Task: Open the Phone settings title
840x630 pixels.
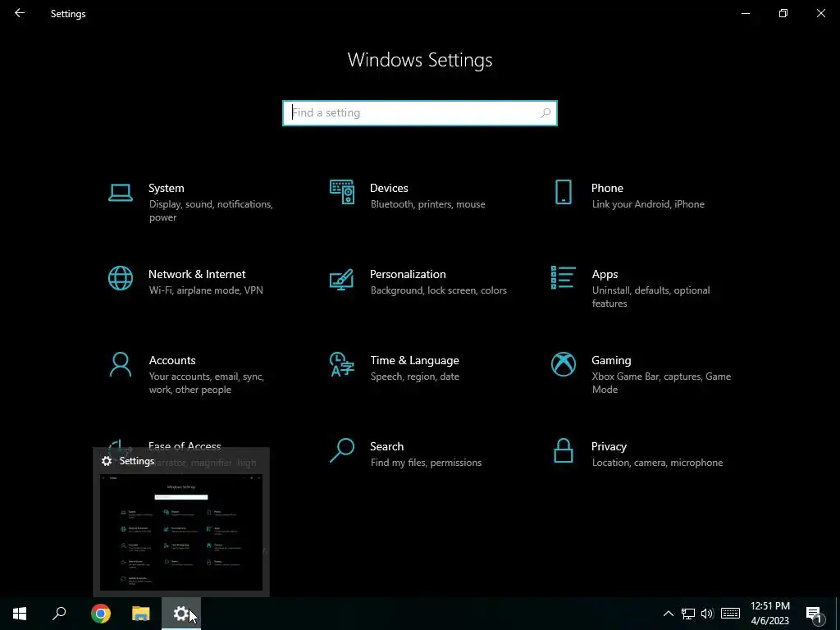Action: pos(607,188)
